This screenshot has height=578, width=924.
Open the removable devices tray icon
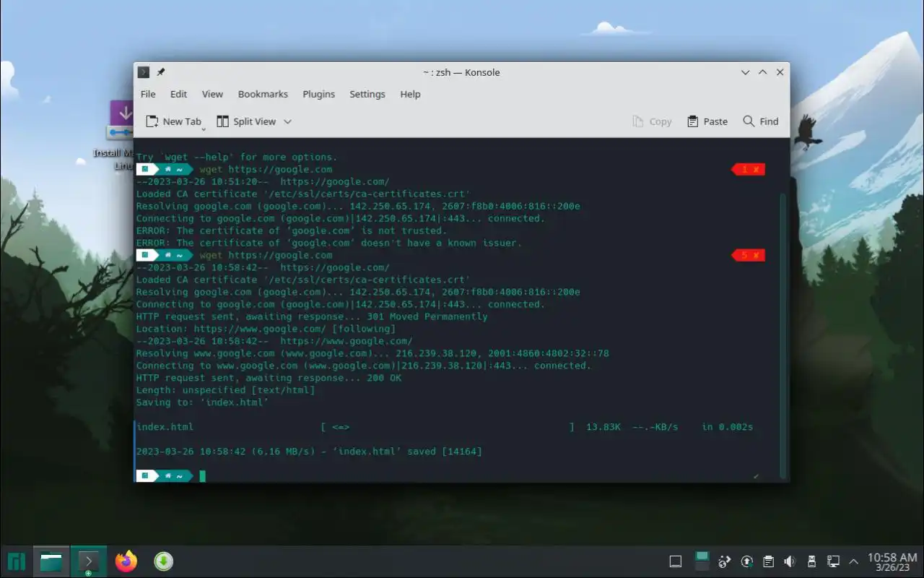tap(811, 561)
